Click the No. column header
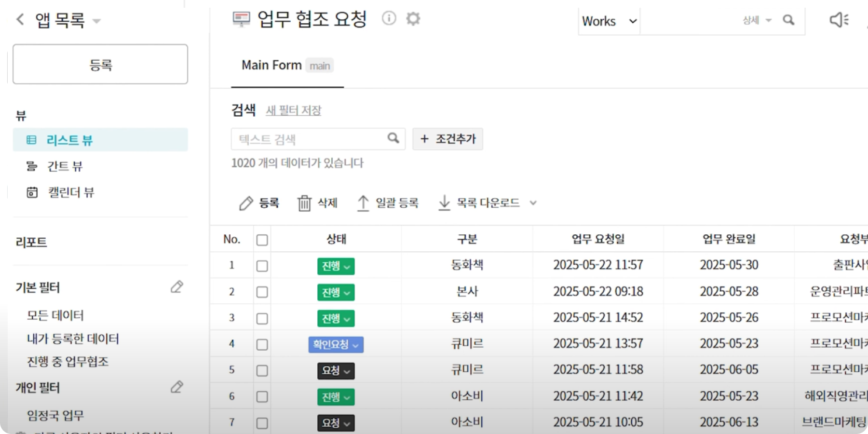 [x=231, y=239]
